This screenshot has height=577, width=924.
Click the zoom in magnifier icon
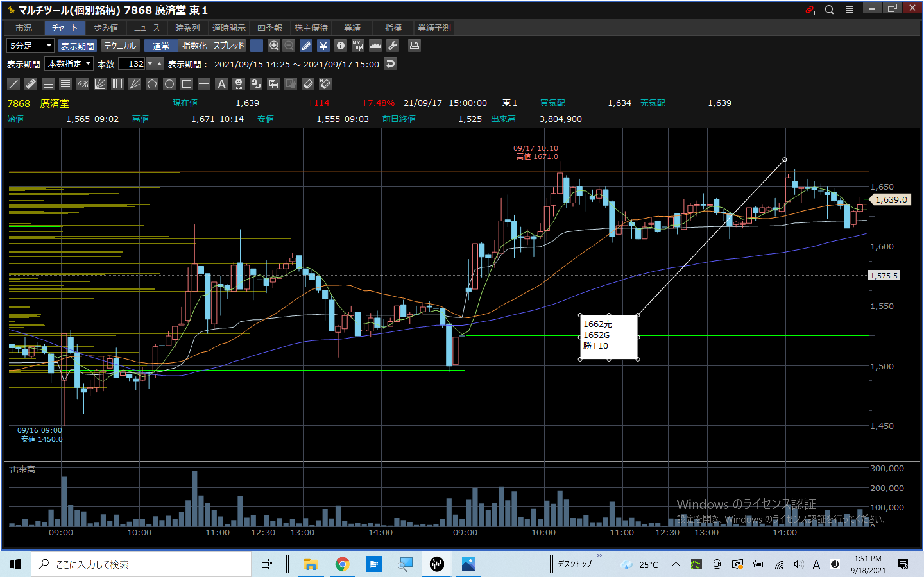[x=274, y=46]
